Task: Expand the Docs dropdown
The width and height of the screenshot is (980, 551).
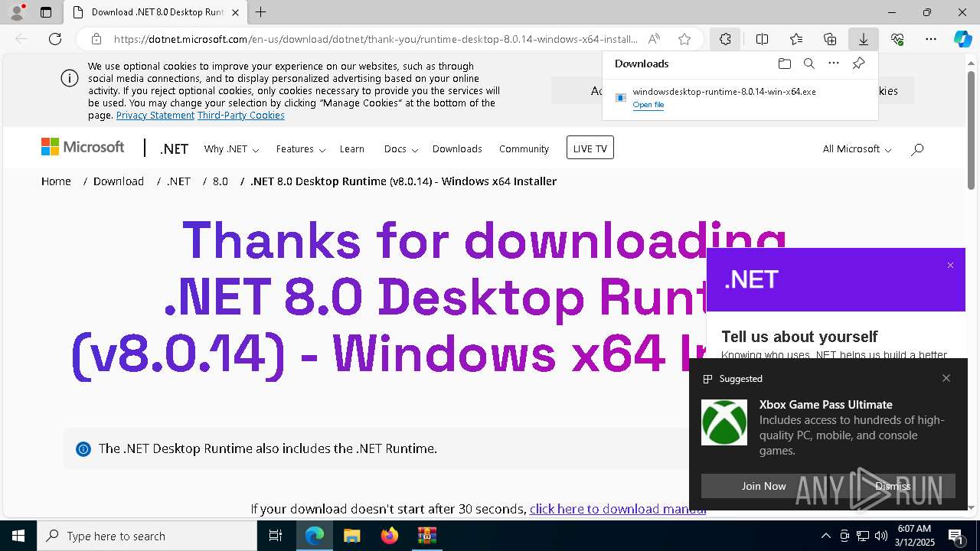Action: [401, 149]
